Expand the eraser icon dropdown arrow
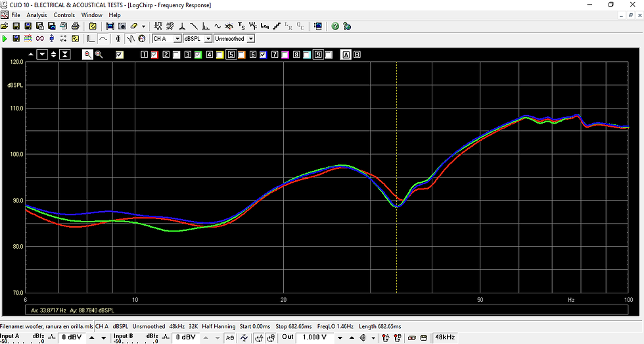 coord(143,26)
